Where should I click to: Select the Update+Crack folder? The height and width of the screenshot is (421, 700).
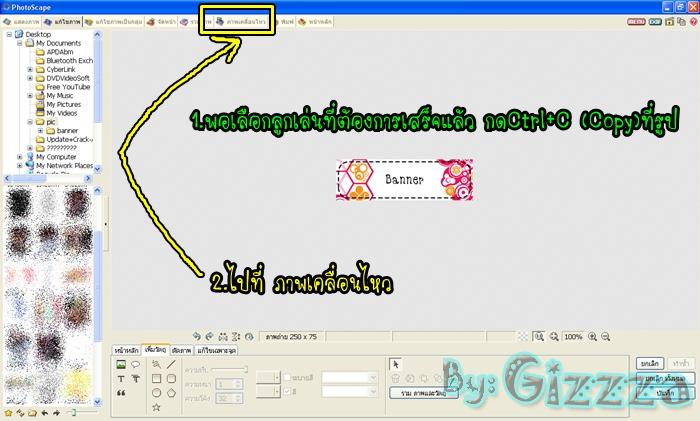click(69, 139)
